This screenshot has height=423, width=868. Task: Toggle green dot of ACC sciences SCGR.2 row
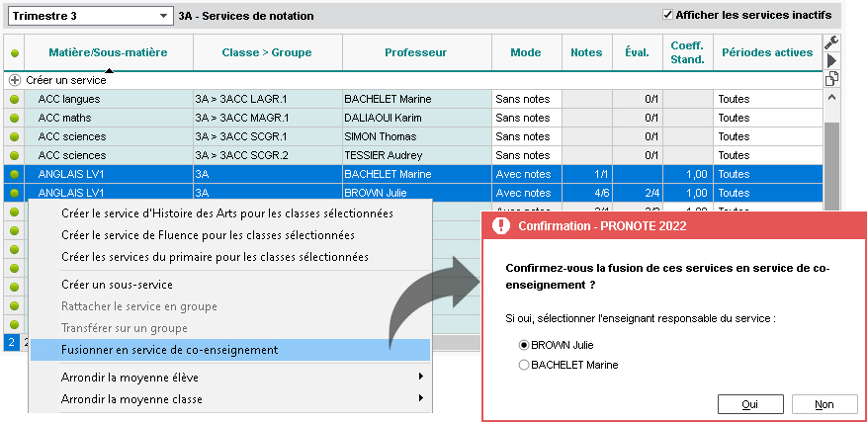coord(15,156)
